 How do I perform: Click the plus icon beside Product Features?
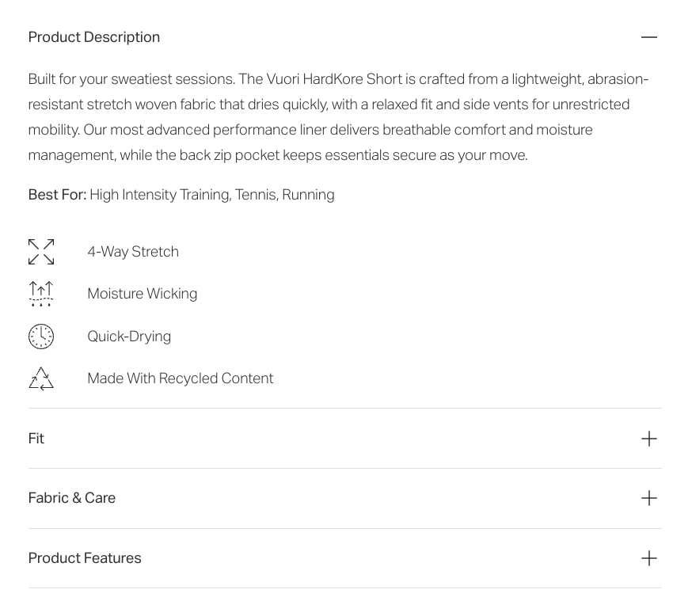(x=649, y=557)
